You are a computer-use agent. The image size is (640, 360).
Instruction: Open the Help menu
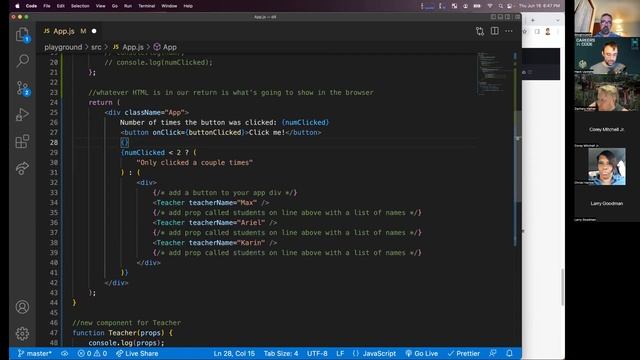(x=188, y=6)
